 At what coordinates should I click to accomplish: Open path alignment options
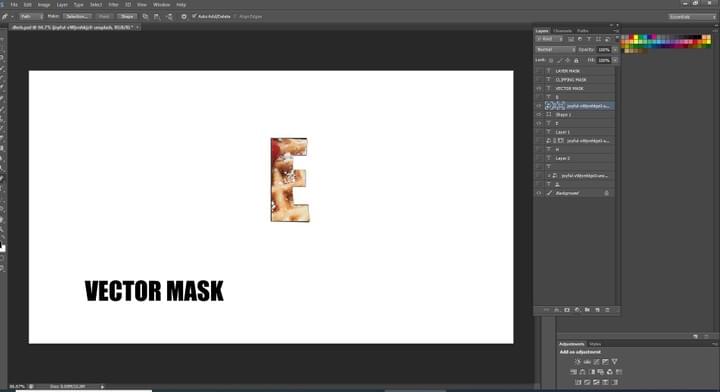[x=157, y=17]
